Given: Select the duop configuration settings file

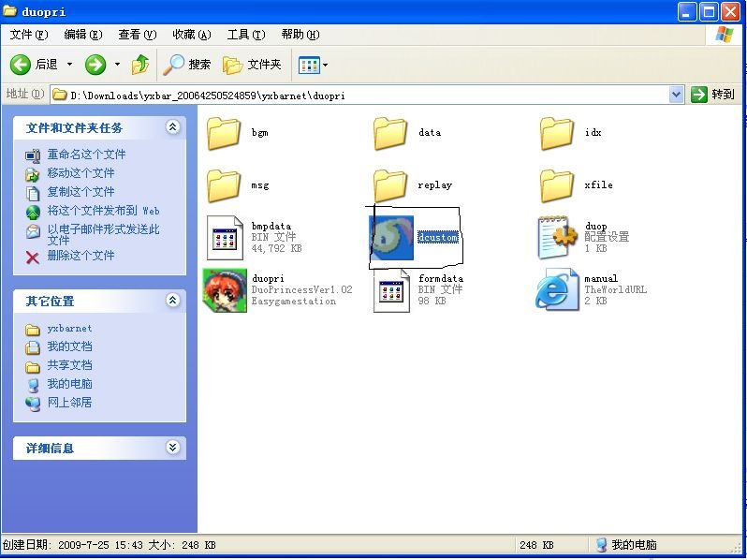Looking at the screenshot, I should pyautogui.click(x=559, y=238).
